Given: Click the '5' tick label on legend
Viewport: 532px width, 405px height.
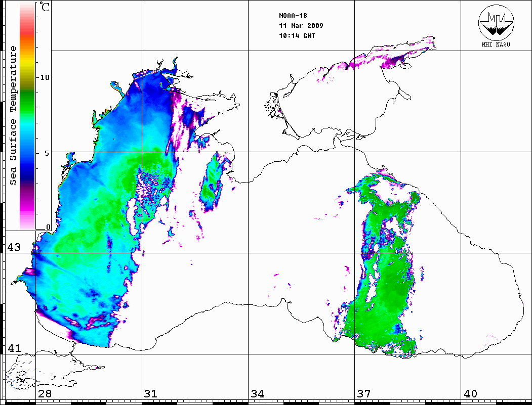Looking at the screenshot, I should [48, 153].
